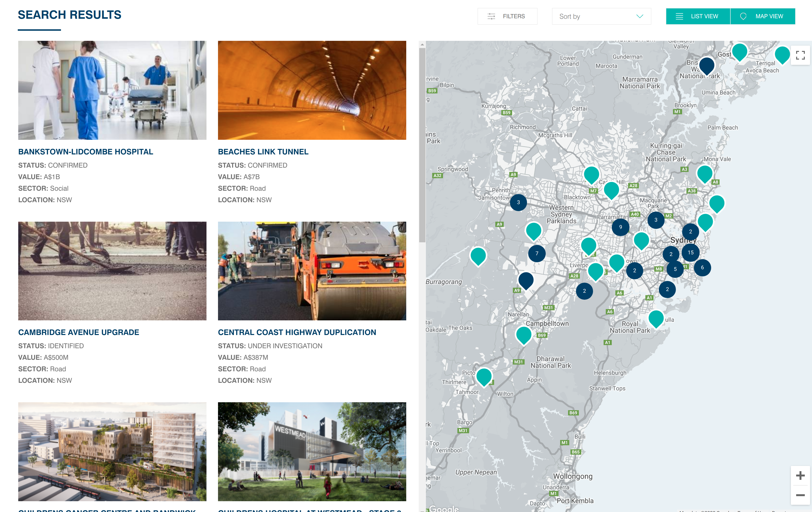Click the Central Coast Highway Duplication title

coord(297,332)
